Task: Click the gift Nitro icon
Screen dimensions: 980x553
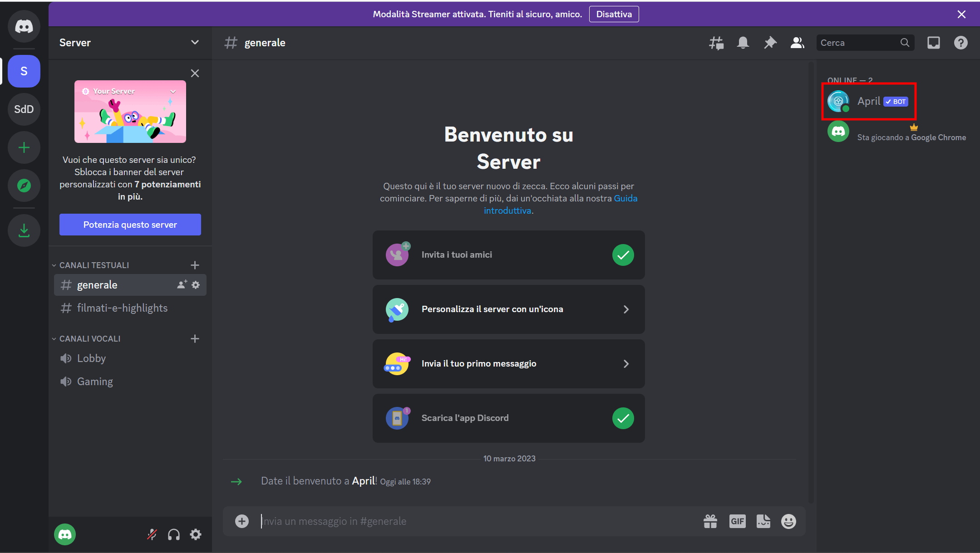Action: pyautogui.click(x=710, y=521)
